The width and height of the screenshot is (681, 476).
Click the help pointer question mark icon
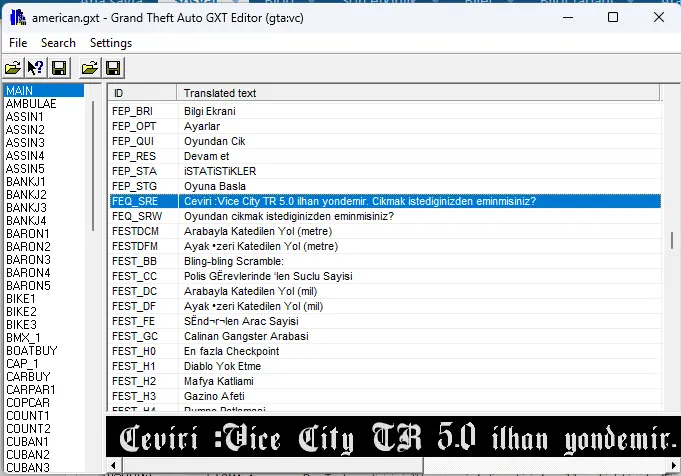[x=36, y=68]
